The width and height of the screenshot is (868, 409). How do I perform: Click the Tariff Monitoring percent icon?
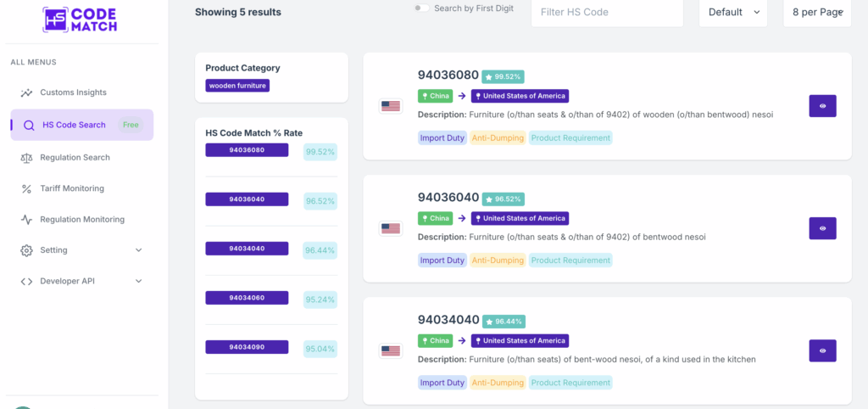[x=27, y=188]
